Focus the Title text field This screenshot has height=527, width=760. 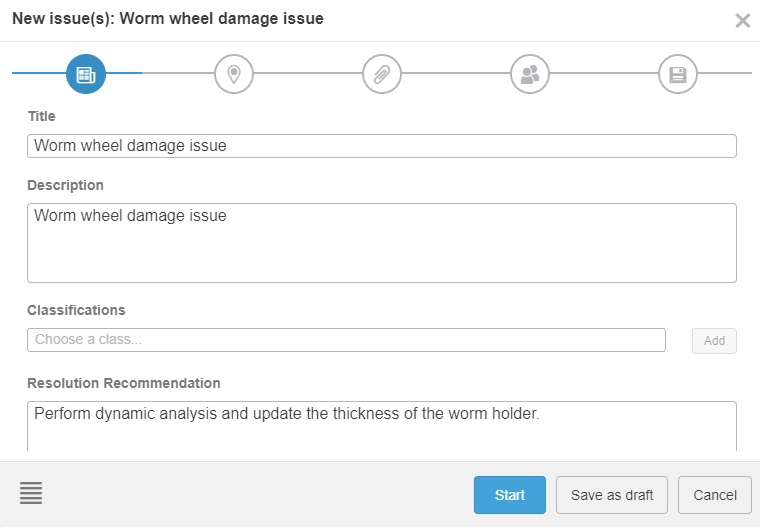pyautogui.click(x=382, y=146)
